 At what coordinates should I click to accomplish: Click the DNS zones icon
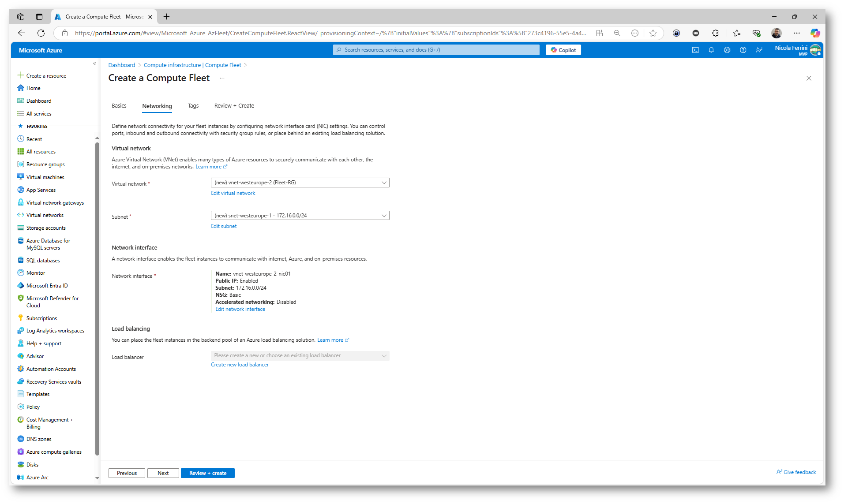point(21,439)
